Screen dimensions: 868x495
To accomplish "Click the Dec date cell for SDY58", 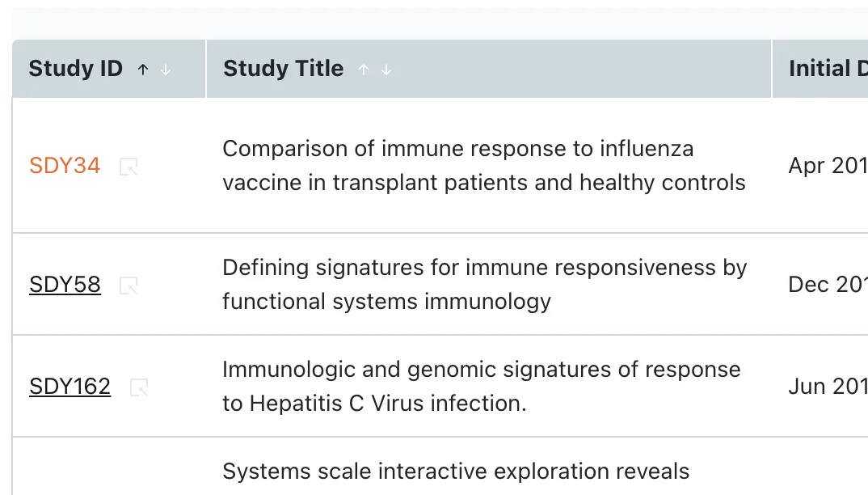I will coord(828,285).
